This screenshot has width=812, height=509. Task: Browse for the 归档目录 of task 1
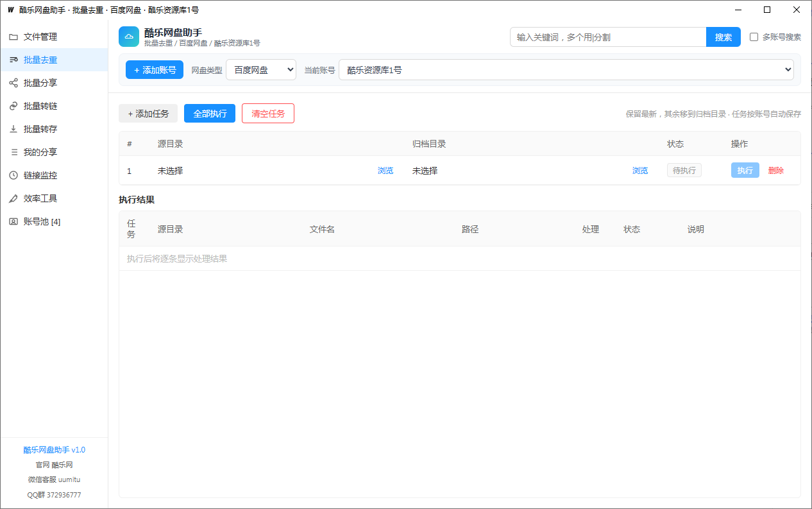click(x=640, y=171)
